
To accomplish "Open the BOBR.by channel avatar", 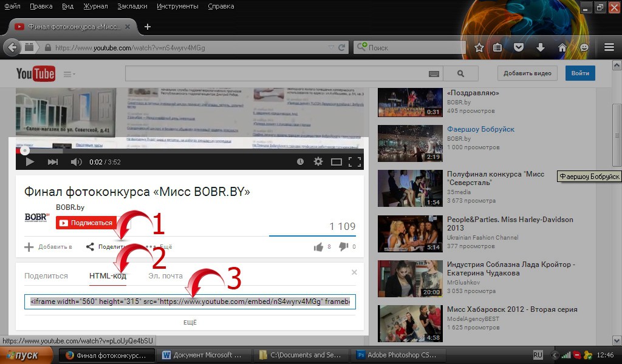I will [x=37, y=217].
